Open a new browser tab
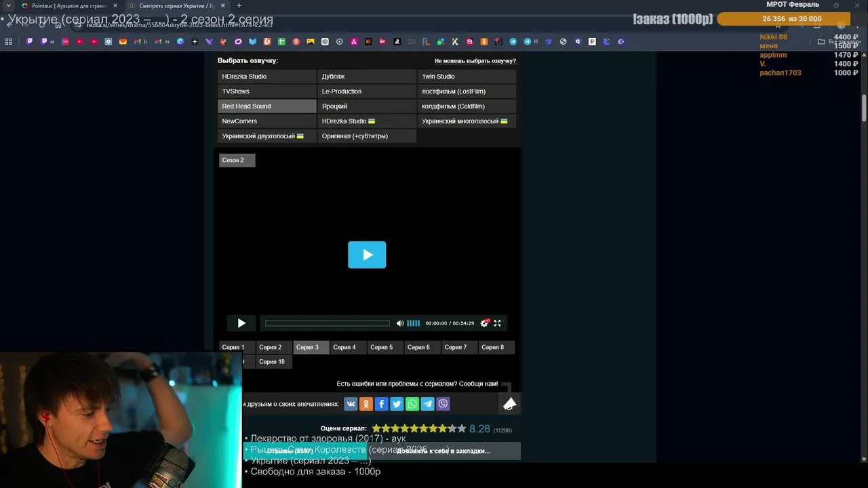 click(x=239, y=5)
